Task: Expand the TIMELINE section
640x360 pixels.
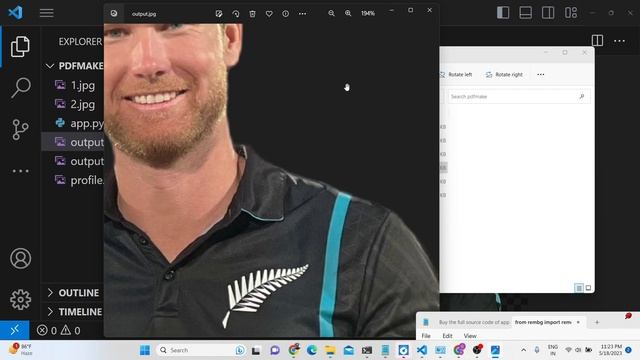Action: [74, 312]
